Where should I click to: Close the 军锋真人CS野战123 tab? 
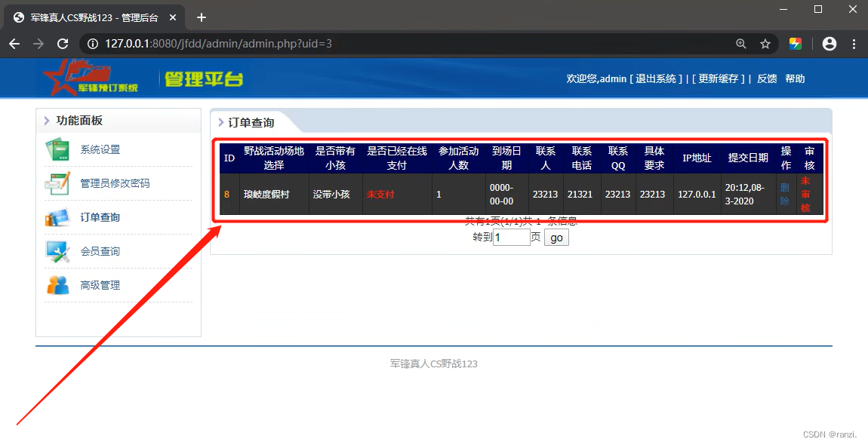click(173, 17)
